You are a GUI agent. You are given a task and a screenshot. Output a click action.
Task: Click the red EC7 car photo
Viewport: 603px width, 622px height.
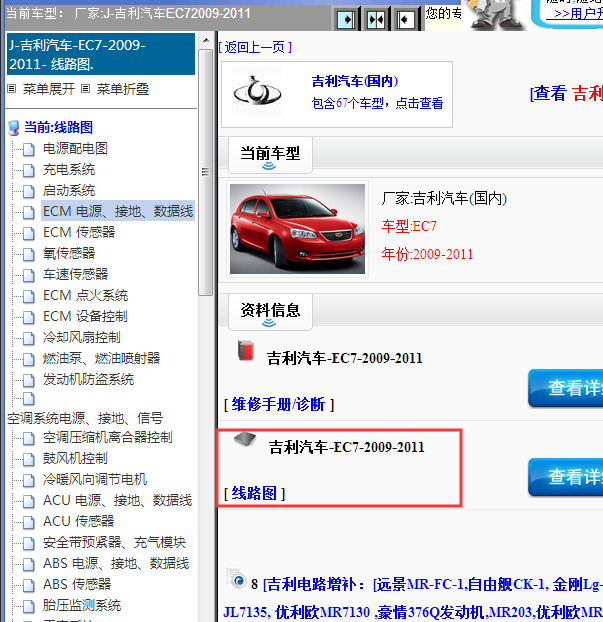(298, 228)
